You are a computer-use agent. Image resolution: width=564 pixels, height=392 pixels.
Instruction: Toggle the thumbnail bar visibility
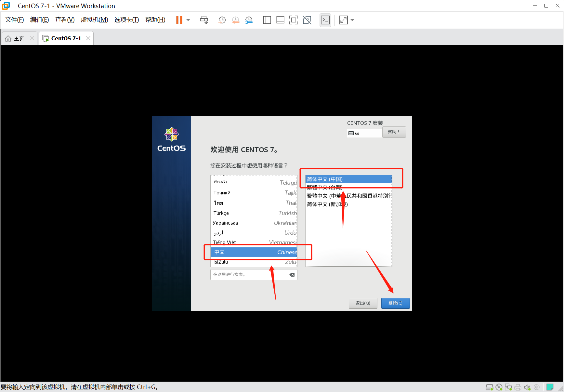280,20
